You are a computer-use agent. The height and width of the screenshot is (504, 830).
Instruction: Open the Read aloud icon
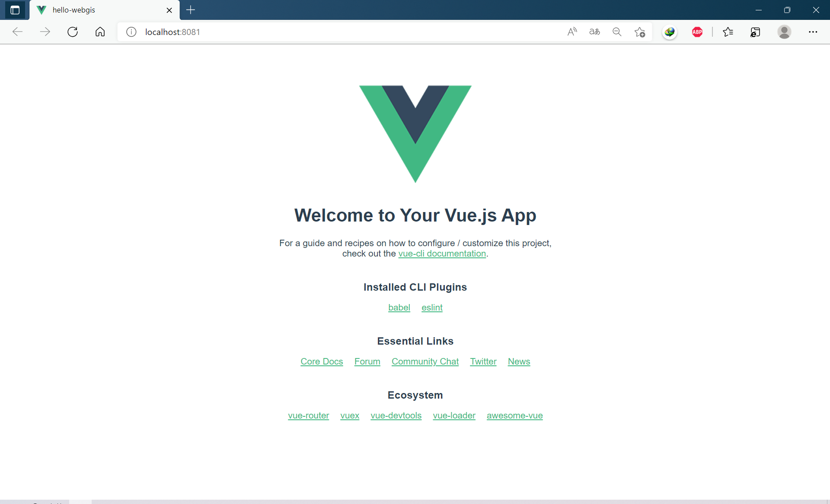572,32
